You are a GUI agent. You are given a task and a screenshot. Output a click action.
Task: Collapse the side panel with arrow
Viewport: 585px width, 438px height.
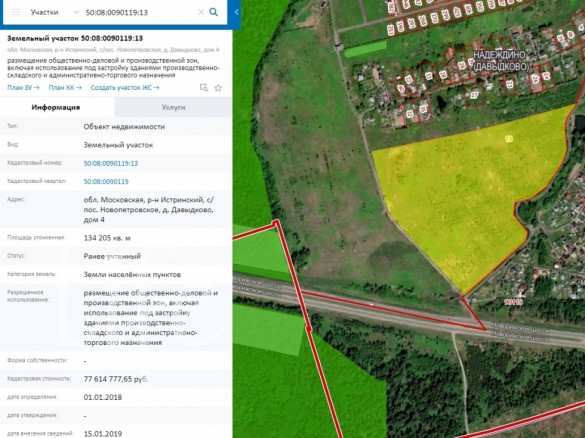[x=237, y=12]
